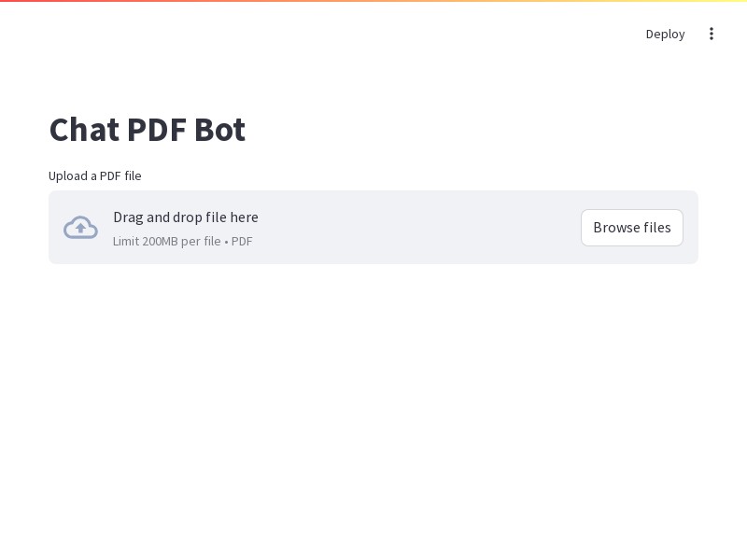Open the three-dot main menu

click(711, 34)
